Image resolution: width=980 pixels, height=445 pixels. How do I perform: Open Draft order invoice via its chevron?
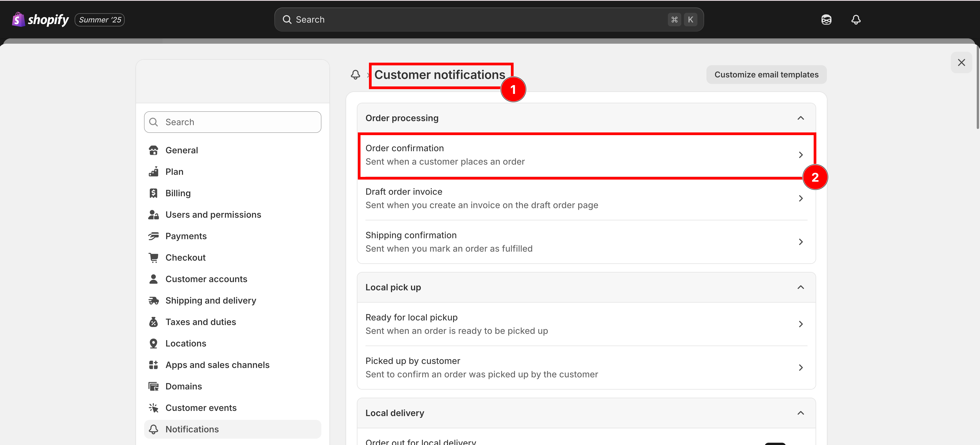(x=800, y=198)
